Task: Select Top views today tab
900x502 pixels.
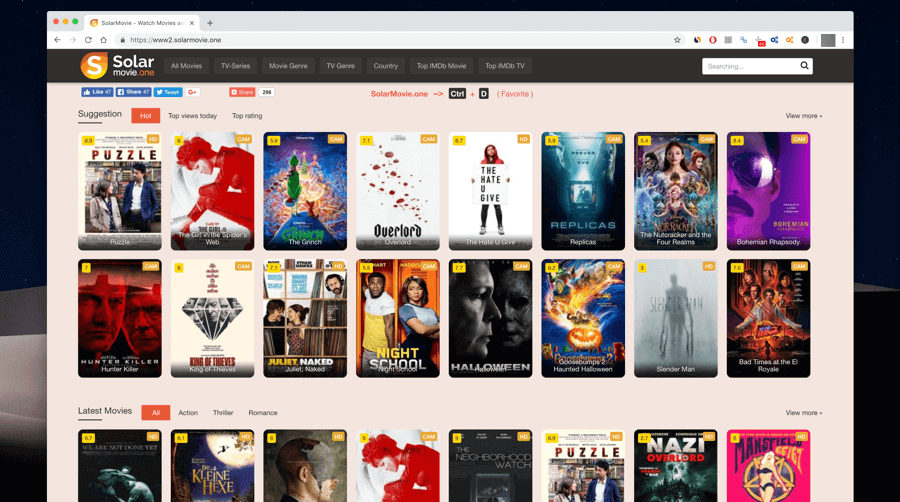Action: (192, 116)
